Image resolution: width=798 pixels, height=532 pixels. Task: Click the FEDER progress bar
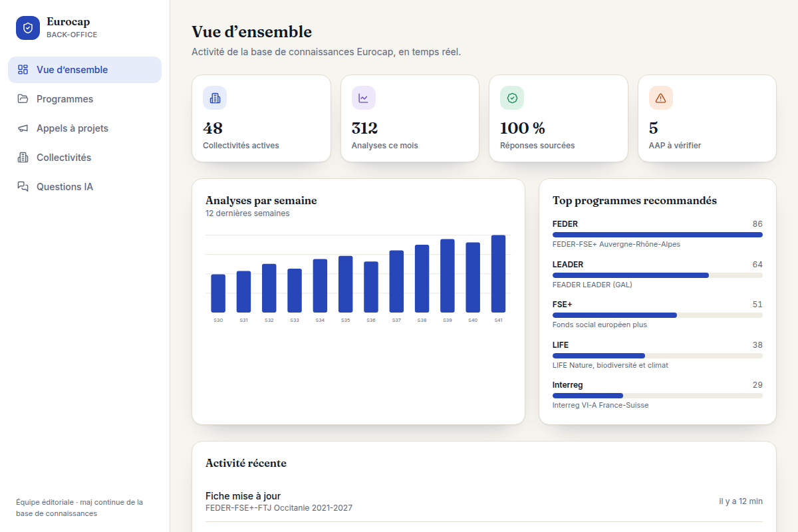pyautogui.click(x=658, y=235)
